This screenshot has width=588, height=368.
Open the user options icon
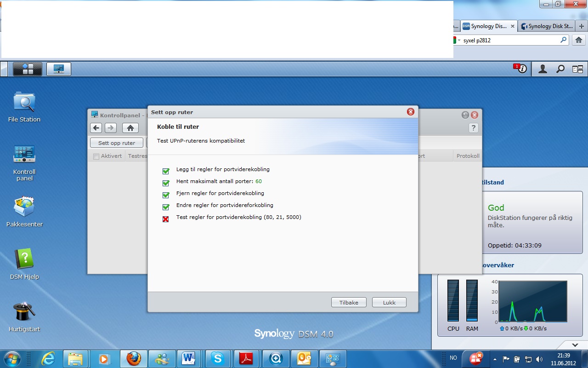point(543,69)
